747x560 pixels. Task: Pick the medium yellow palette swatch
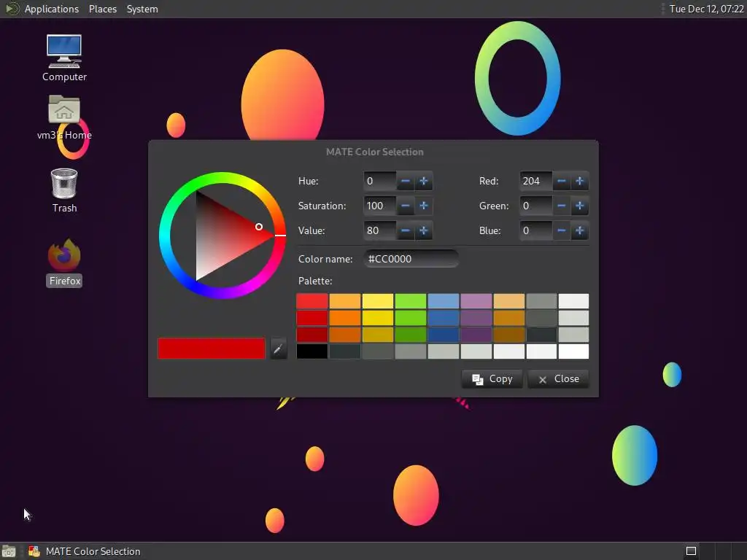click(378, 318)
